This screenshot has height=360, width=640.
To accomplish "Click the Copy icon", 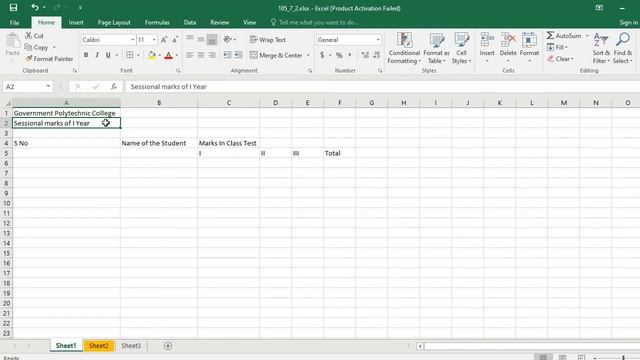I will pos(28,47).
